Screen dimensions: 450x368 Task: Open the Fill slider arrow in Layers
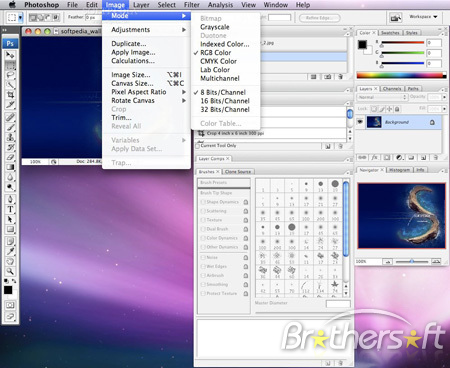444,109
